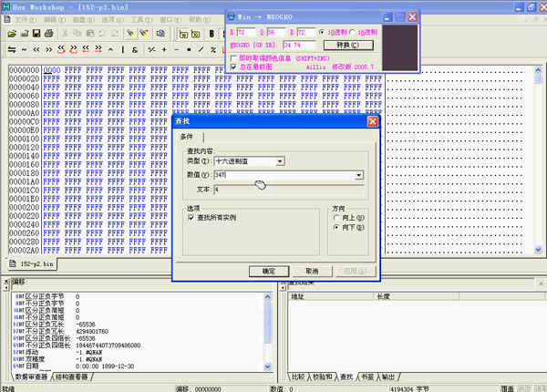Screen dimensions: 547x392
Task: Click the 数值 hex value input field
Action: [x=285, y=175]
